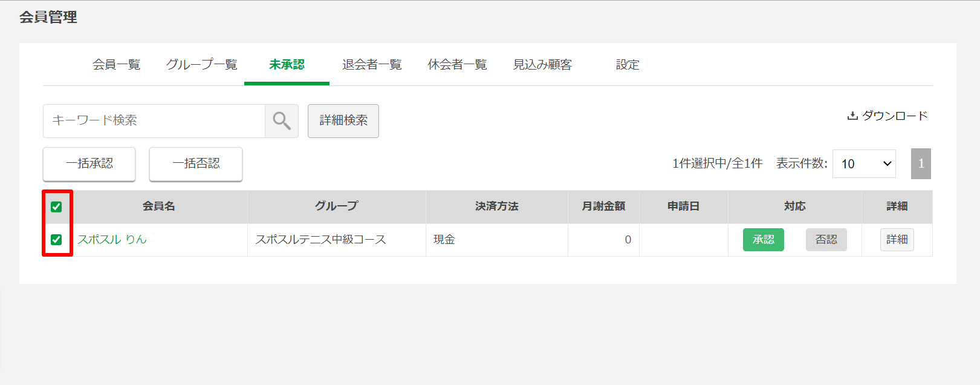The height and width of the screenshot is (385, 980).
Task: Open the 休会者一覧 tab
Action: [457, 65]
